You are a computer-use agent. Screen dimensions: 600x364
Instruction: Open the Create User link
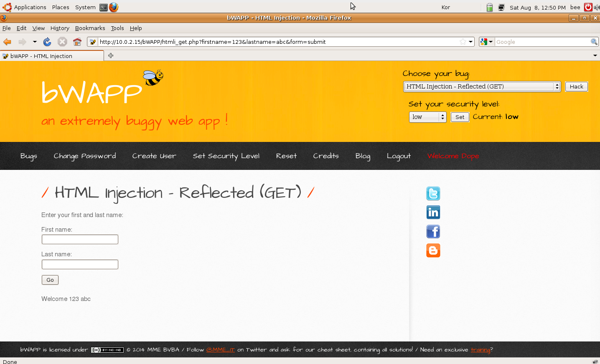pyautogui.click(x=154, y=156)
